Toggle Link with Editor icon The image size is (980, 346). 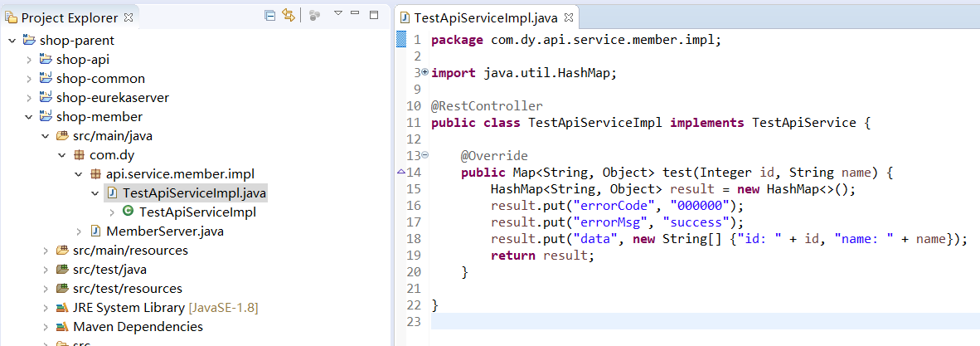pos(289,16)
